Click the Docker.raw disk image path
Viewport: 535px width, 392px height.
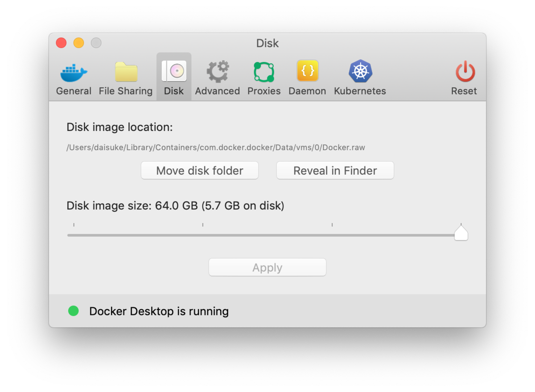tap(216, 147)
